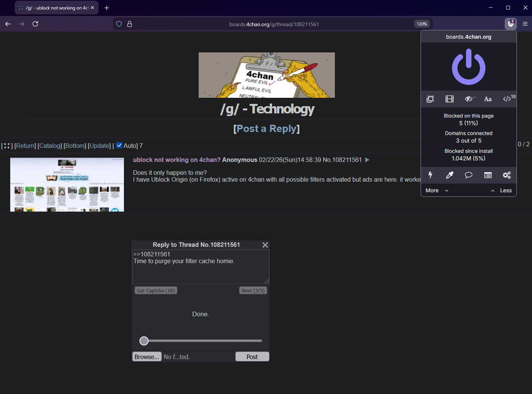This screenshot has height=394, width=532.
Task: Click tracking protection shield icon
Action: tap(119, 24)
